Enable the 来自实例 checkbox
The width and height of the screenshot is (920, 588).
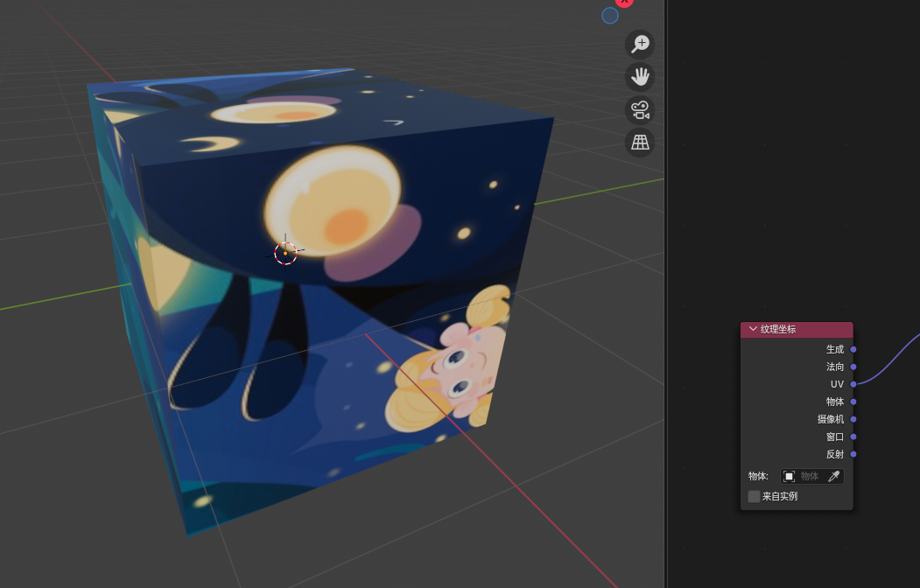coord(754,496)
